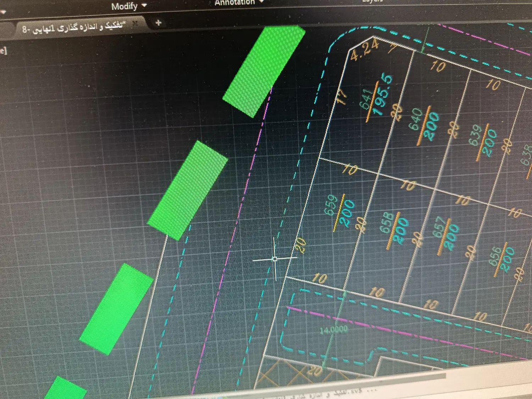Select the lot 656 label text
The image size is (532, 399).
495,257
